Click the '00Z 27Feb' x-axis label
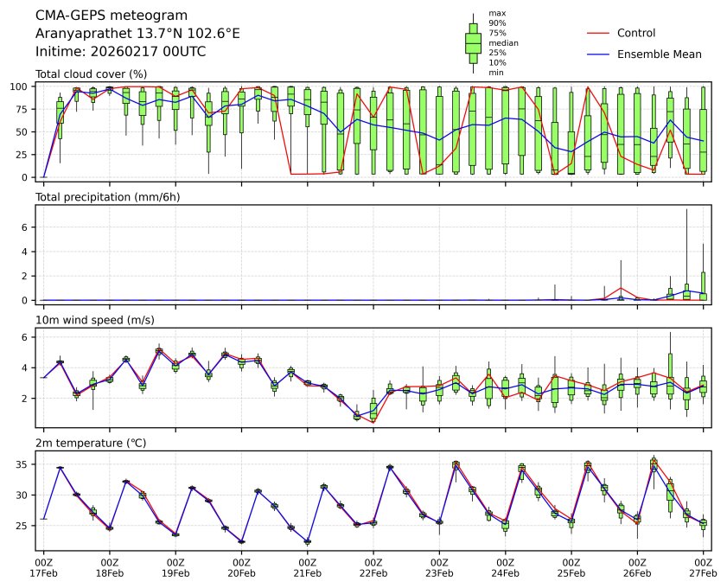The height and width of the screenshot is (588, 727). coord(703,566)
